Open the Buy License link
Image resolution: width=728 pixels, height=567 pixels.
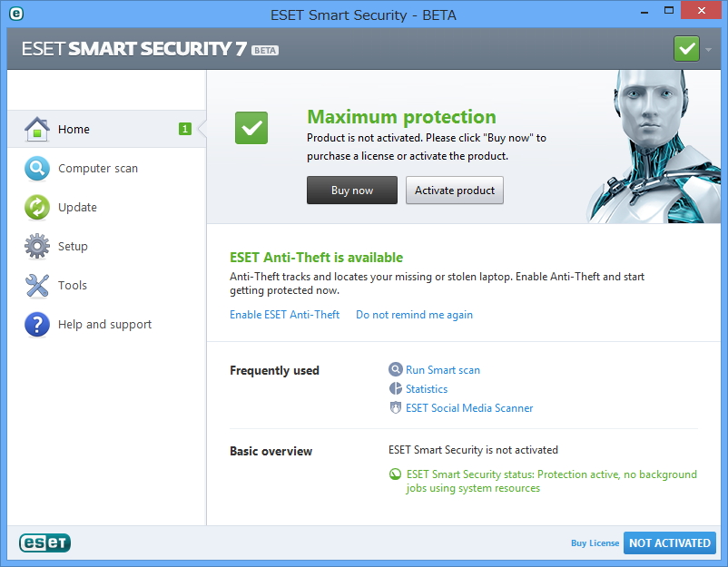[595, 543]
